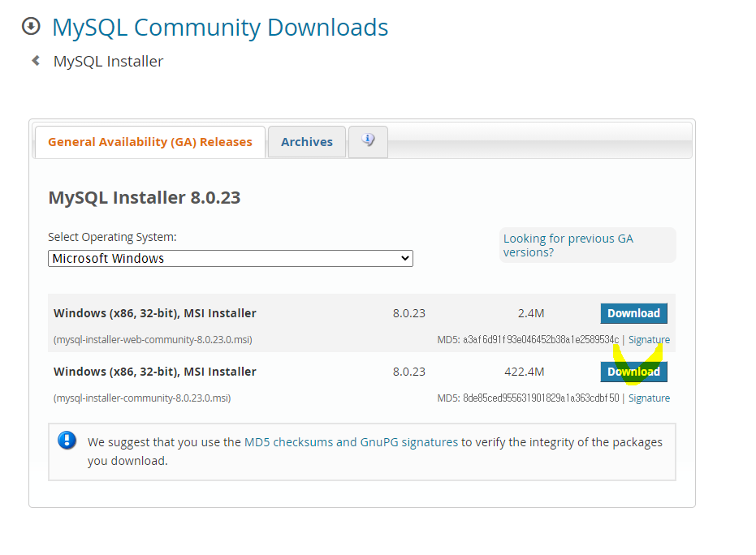Click the filename mysql-installer-web-community-8.0.23.0.msi
756x555 pixels.
tap(153, 340)
